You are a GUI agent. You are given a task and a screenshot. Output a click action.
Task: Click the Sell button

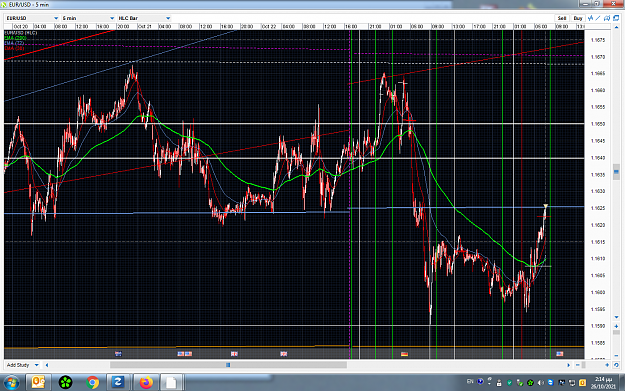(562, 18)
